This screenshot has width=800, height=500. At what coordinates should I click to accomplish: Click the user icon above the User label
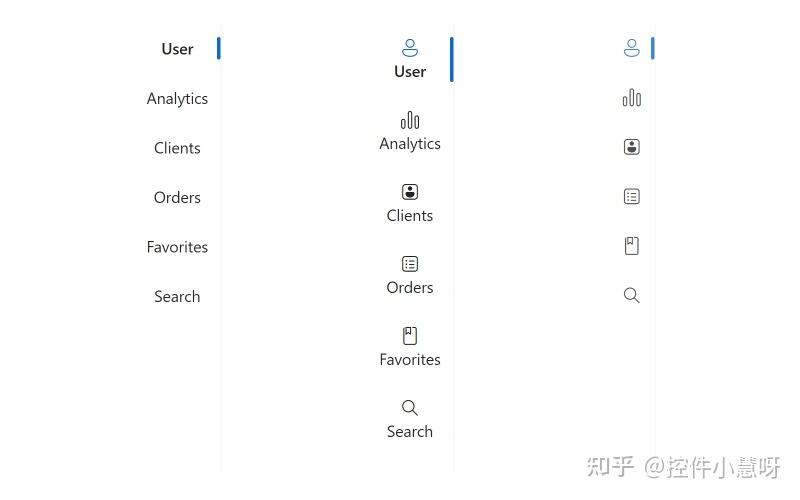coord(410,48)
